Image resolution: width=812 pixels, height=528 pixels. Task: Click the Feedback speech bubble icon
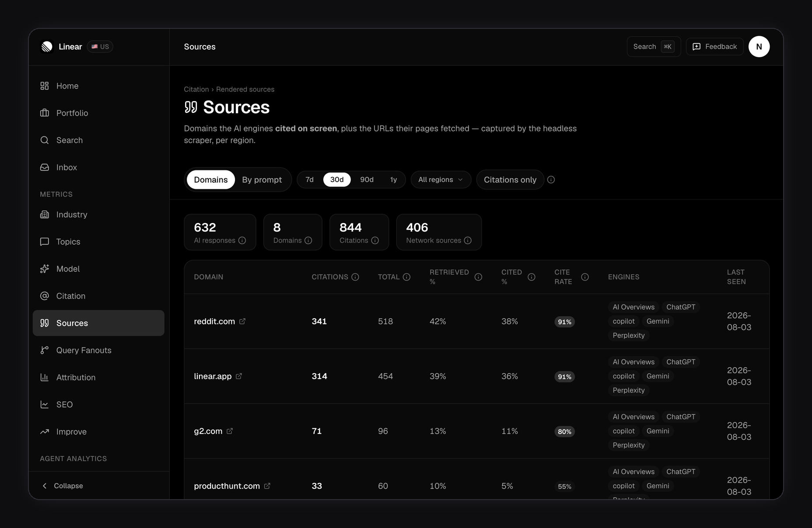click(x=696, y=46)
